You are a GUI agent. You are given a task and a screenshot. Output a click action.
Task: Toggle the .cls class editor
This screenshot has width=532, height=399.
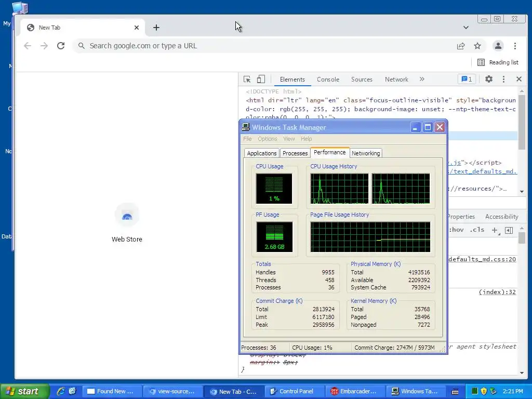(477, 230)
